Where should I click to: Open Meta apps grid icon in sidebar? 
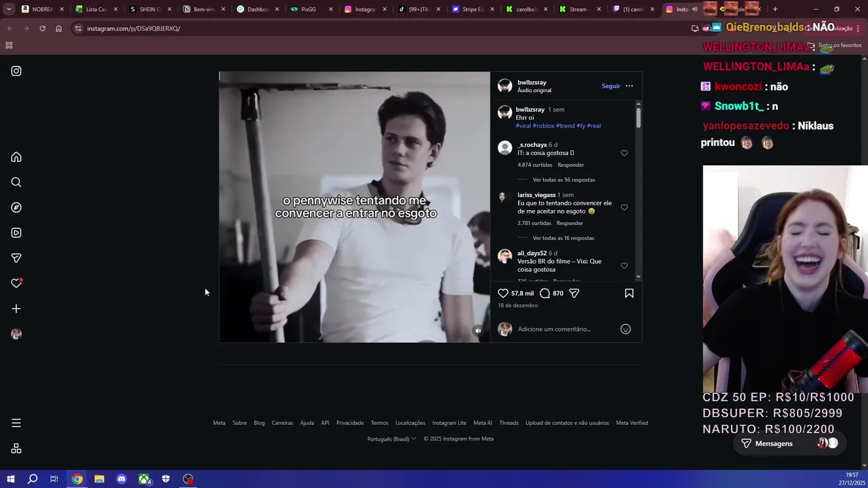[x=16, y=449]
